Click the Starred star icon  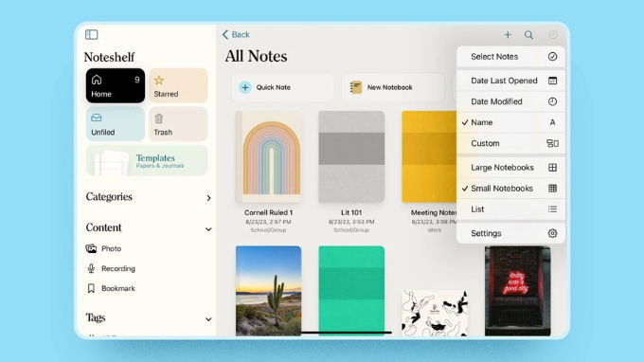(x=159, y=81)
